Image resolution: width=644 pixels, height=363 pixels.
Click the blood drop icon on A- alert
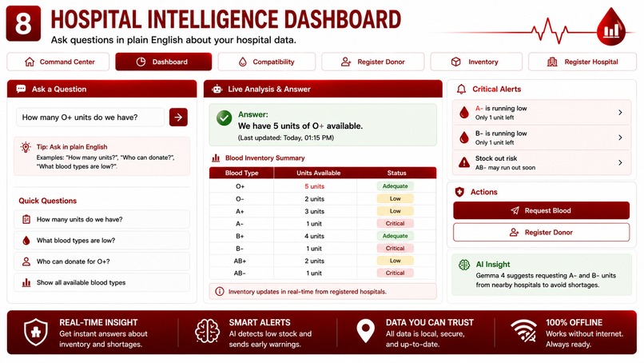click(x=464, y=113)
